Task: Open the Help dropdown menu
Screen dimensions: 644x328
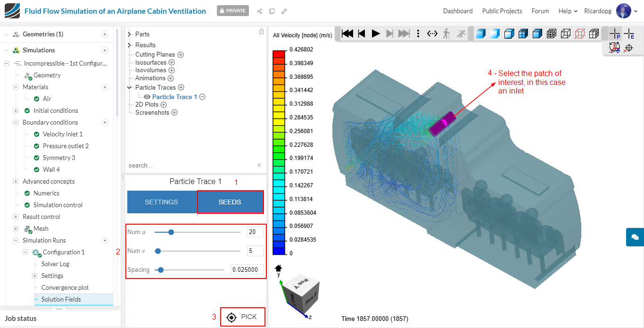Action: 568,11
